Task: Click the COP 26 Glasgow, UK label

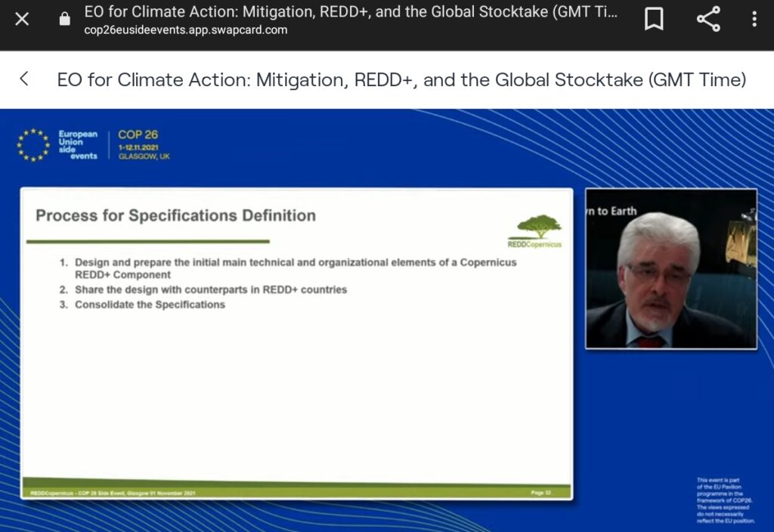Action: coord(144,145)
